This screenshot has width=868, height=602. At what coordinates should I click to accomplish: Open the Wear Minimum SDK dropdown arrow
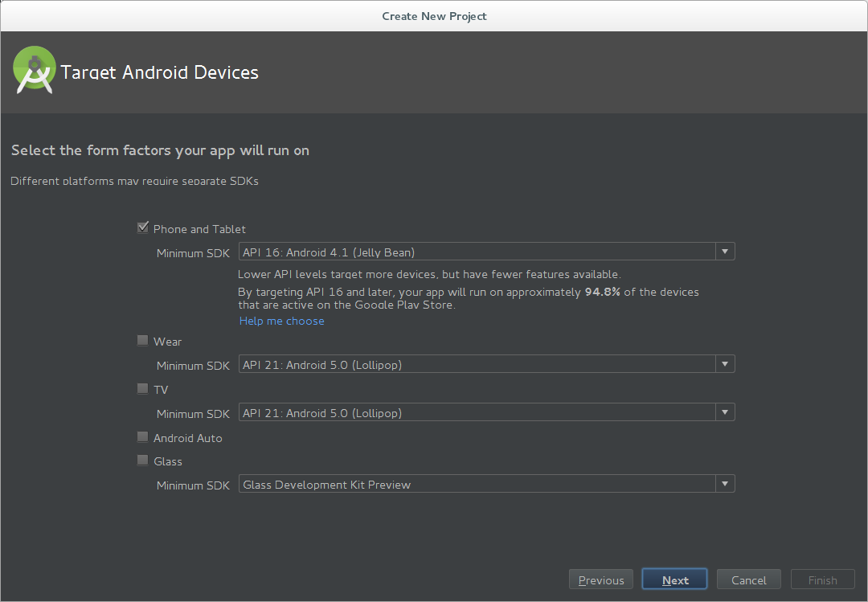click(725, 364)
